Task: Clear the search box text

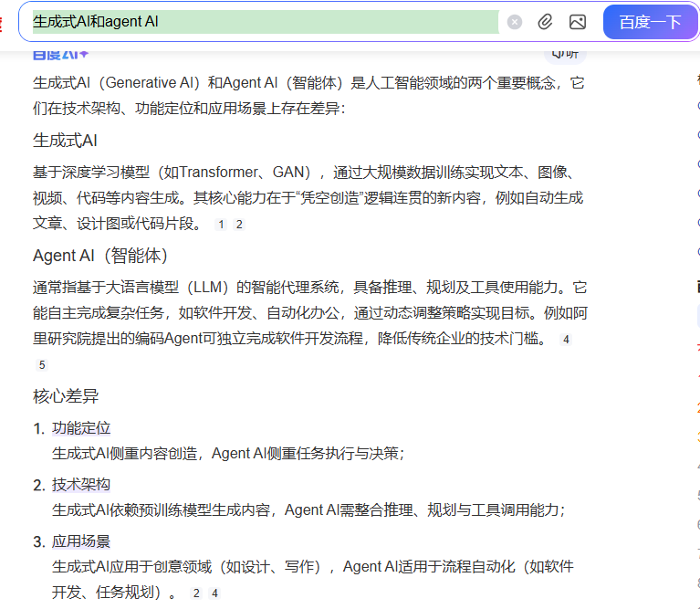Action: tap(515, 22)
